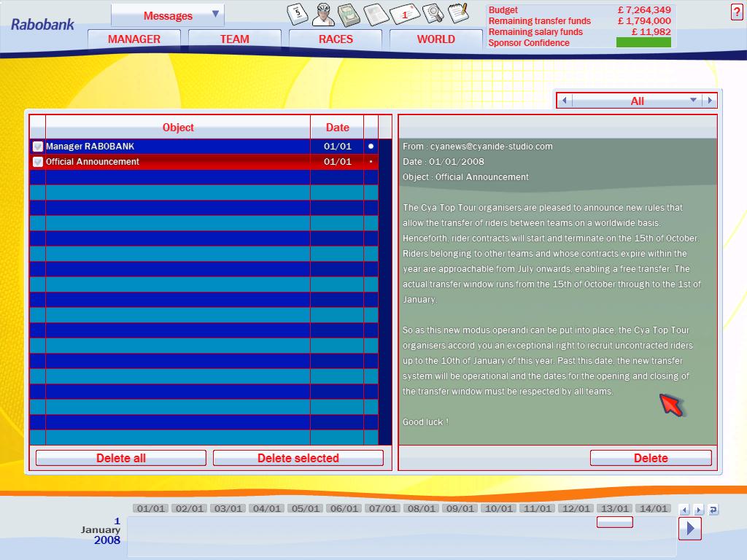Click the magnifying glass search icon
The image size is (747, 560).
[433, 13]
